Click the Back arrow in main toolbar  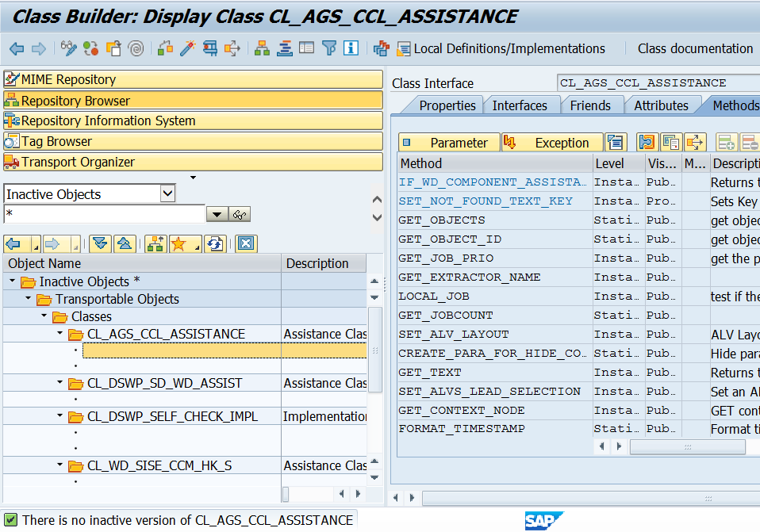coord(17,48)
